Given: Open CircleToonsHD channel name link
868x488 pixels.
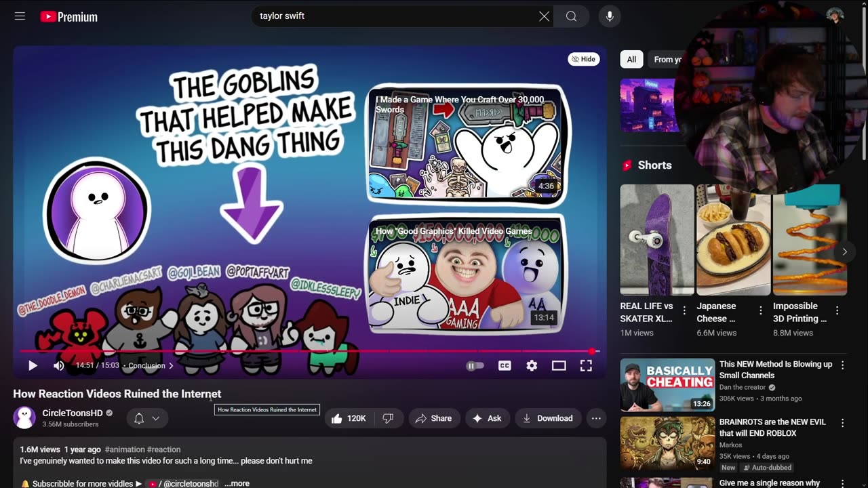Looking at the screenshot, I should point(73,413).
